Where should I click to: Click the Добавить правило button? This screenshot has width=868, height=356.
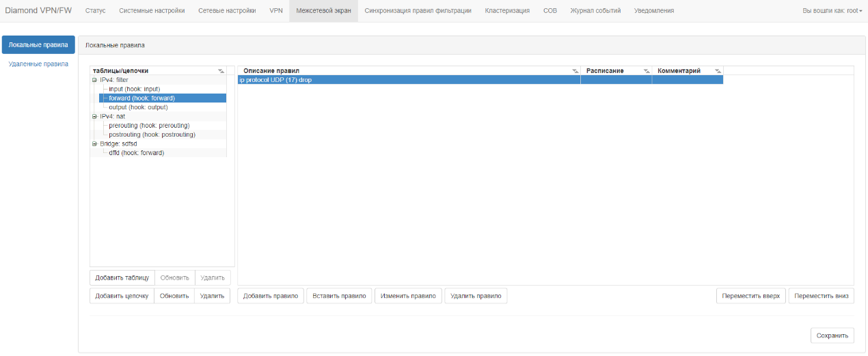click(x=271, y=296)
